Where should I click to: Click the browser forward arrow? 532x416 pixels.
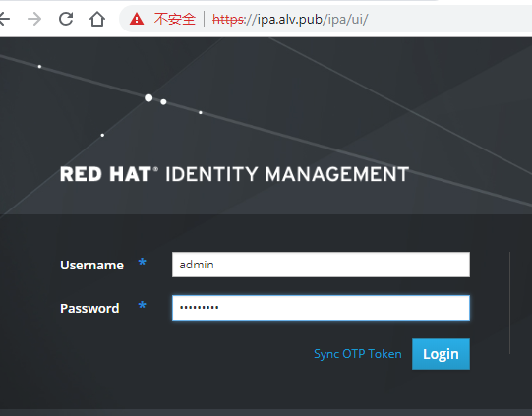[x=34, y=19]
